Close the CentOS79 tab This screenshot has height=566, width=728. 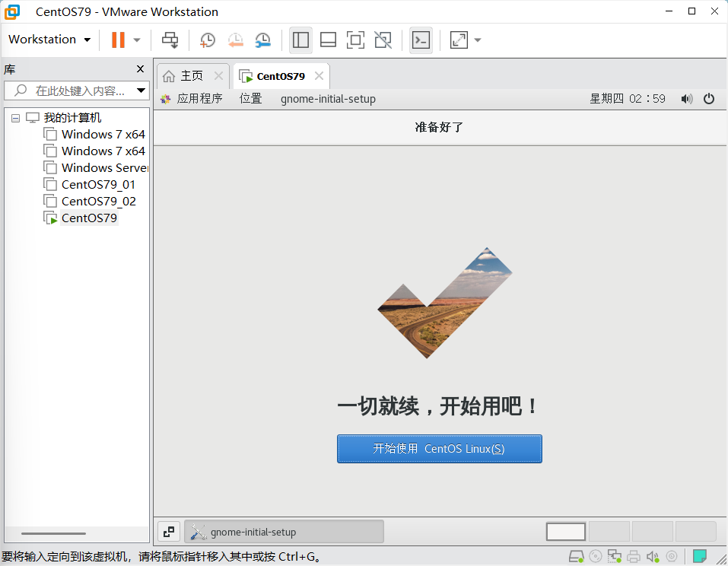pos(319,75)
